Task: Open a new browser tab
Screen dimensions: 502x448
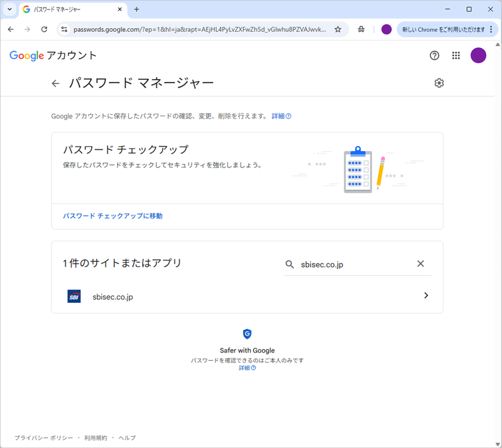Action: pyautogui.click(x=137, y=10)
